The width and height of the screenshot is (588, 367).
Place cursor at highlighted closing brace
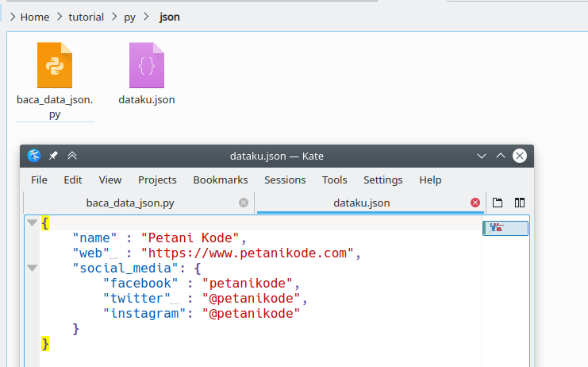(x=45, y=344)
